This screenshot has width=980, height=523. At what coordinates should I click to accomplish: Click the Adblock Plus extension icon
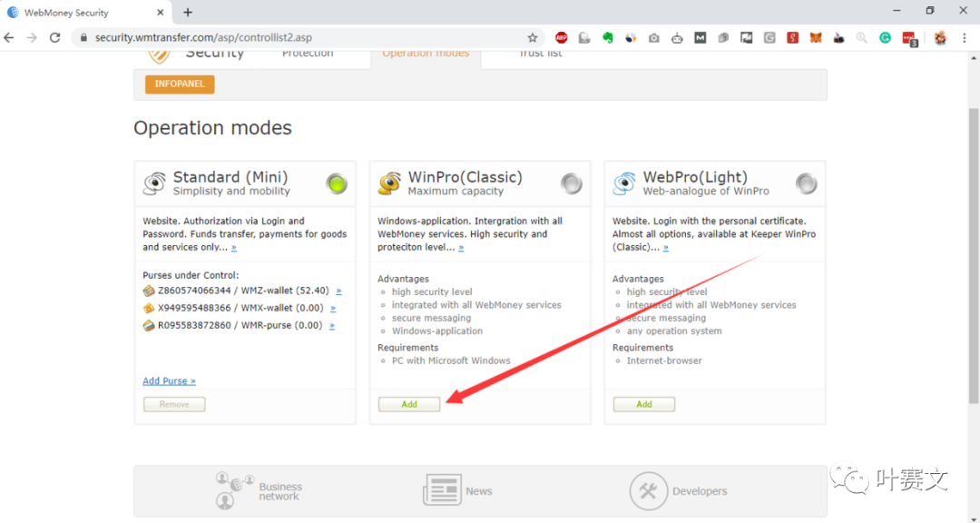562,38
